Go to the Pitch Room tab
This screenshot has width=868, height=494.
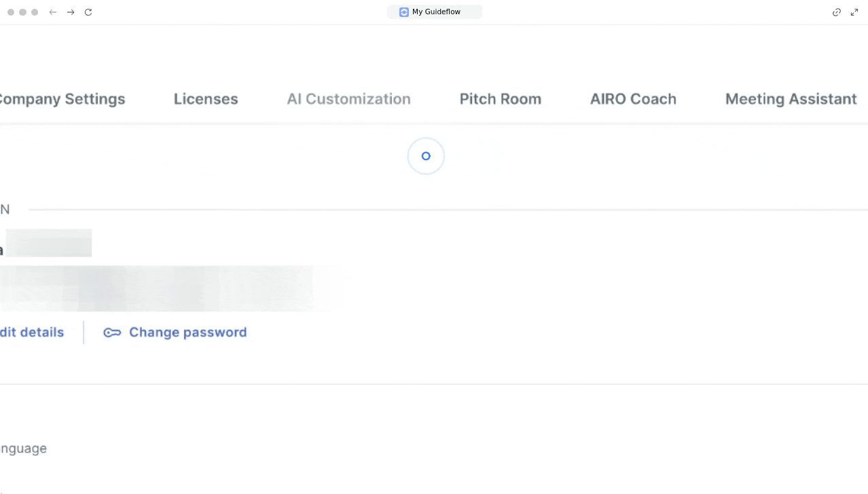pyautogui.click(x=501, y=99)
